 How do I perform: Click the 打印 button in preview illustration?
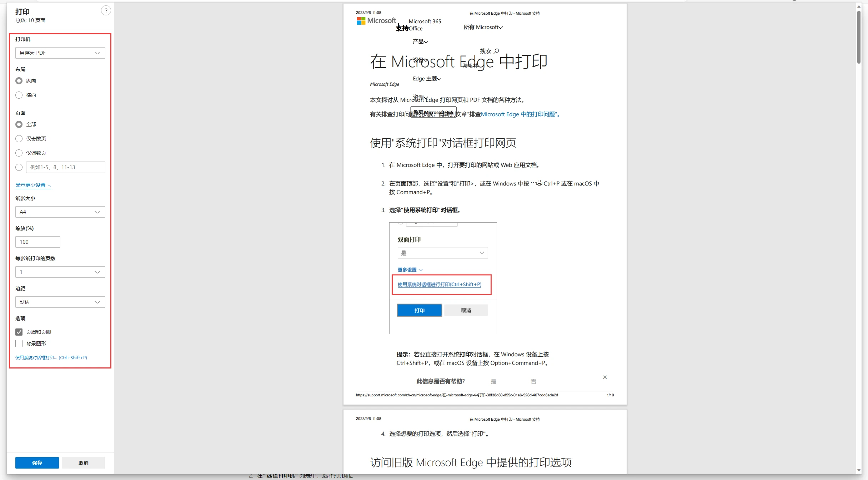pyautogui.click(x=420, y=310)
